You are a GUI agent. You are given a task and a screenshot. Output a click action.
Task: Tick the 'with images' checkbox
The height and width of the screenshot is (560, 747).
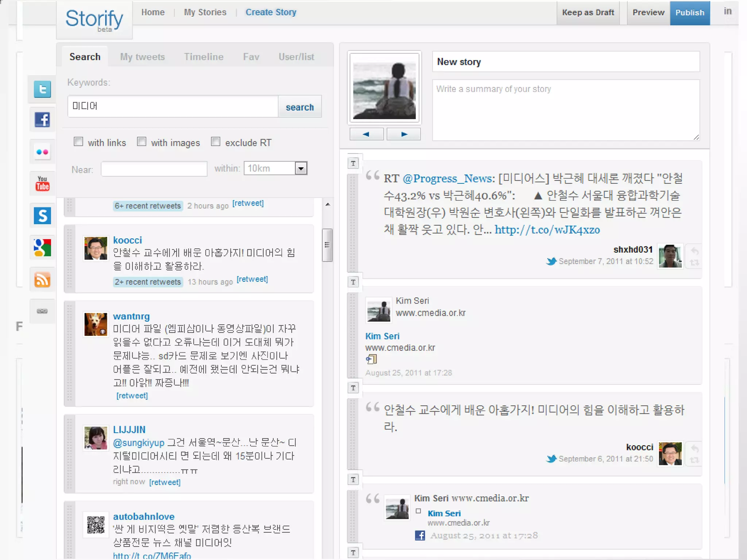[142, 141]
